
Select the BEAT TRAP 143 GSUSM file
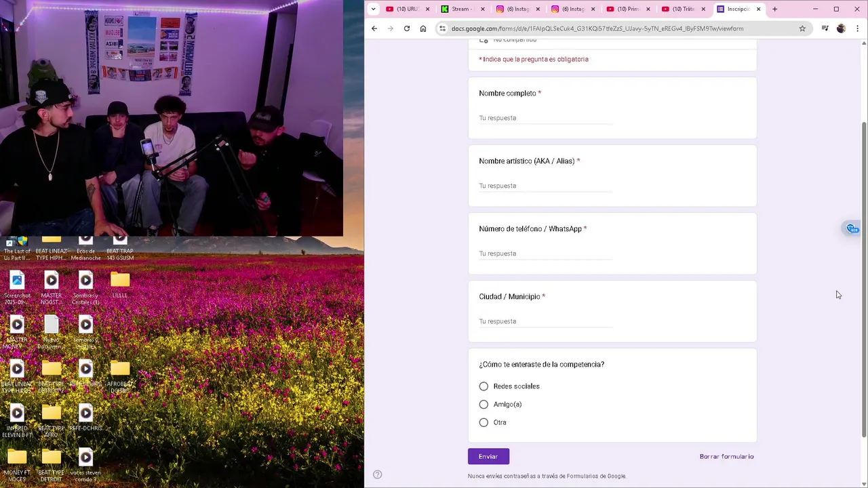(120, 249)
